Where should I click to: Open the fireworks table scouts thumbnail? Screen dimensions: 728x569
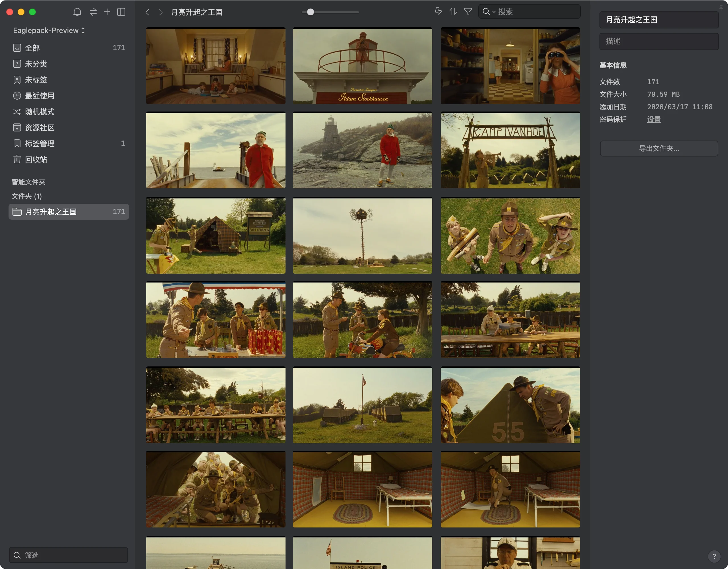pos(216,320)
